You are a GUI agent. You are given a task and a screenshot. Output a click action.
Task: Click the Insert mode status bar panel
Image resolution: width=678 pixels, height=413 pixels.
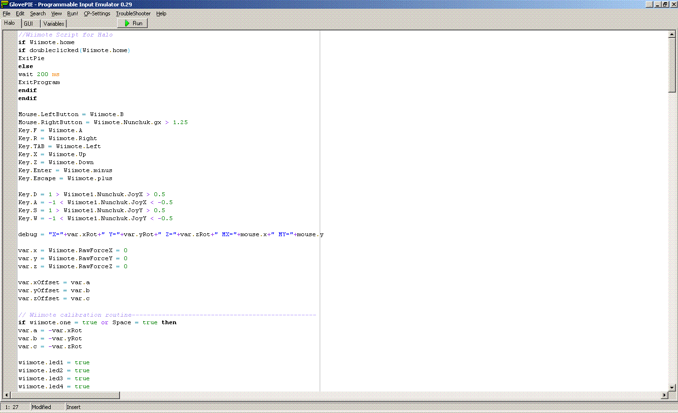coord(74,407)
